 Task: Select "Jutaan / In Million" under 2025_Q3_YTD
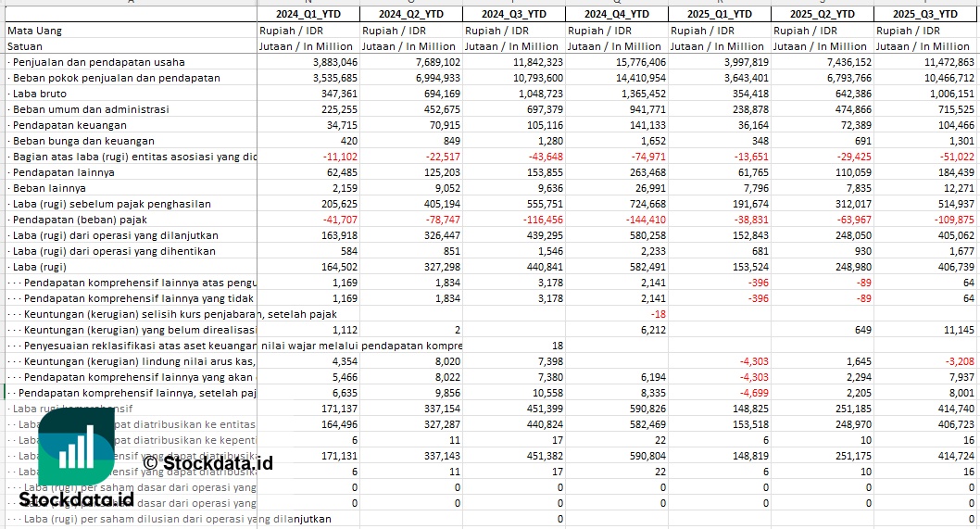[x=923, y=46]
